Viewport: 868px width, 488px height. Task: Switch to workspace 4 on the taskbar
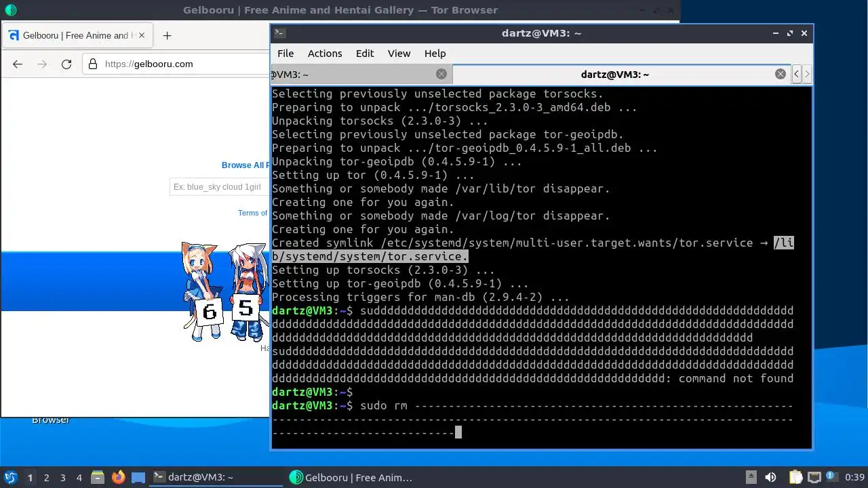pyautogui.click(x=79, y=478)
